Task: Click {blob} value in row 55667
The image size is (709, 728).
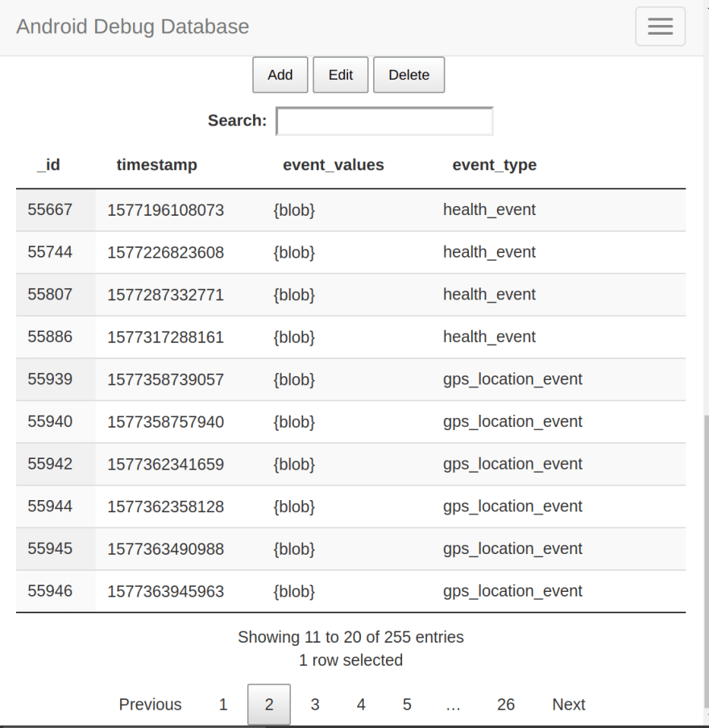Action: click(294, 210)
